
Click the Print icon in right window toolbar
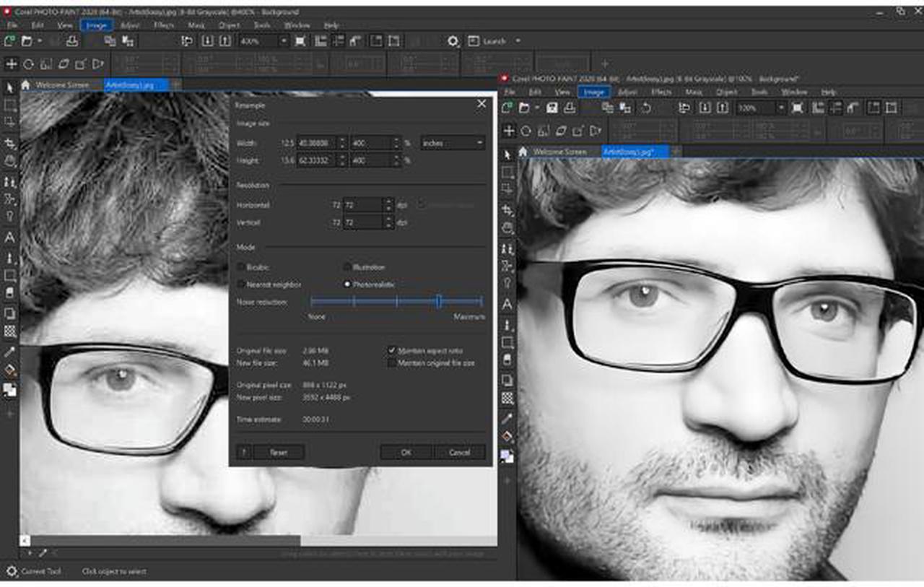click(570, 108)
